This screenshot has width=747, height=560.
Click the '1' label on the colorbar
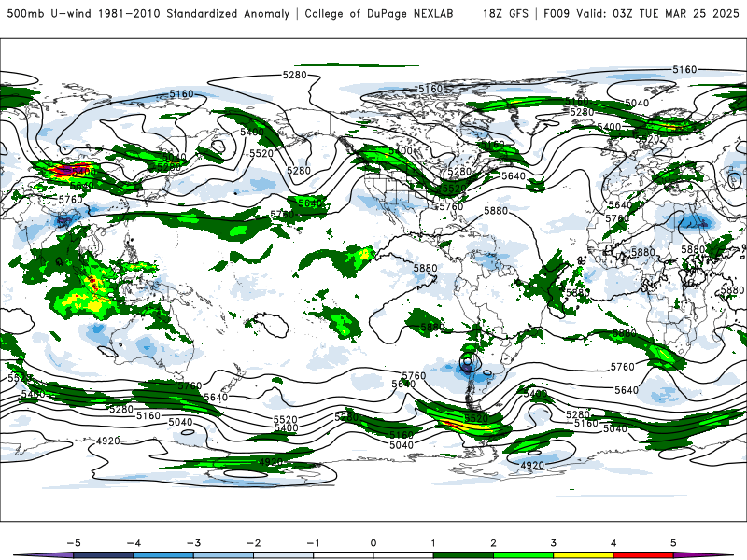point(433,543)
